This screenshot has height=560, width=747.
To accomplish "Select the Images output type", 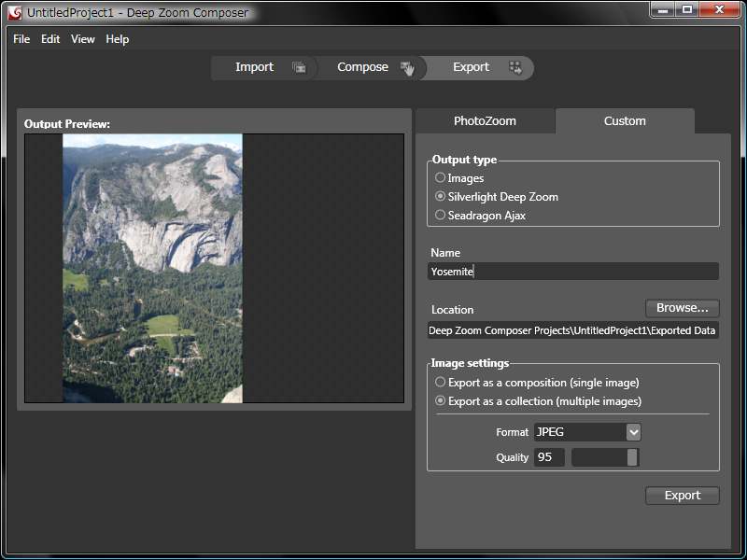I will pyautogui.click(x=441, y=178).
